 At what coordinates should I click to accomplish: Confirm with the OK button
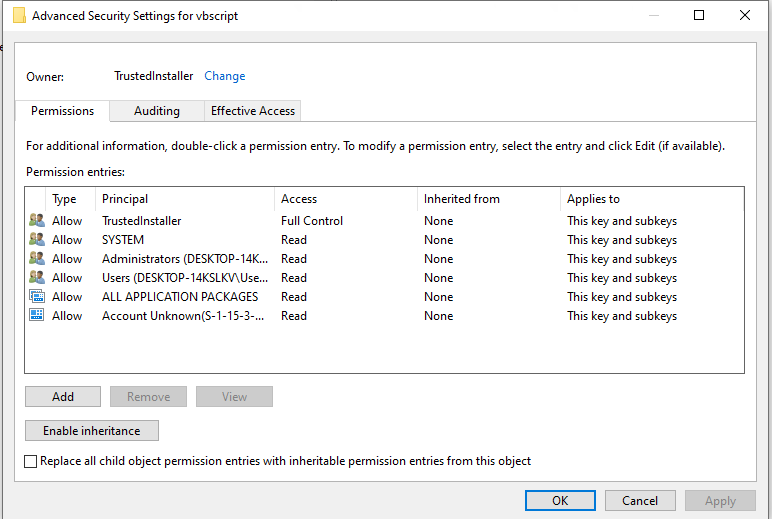pyautogui.click(x=560, y=501)
